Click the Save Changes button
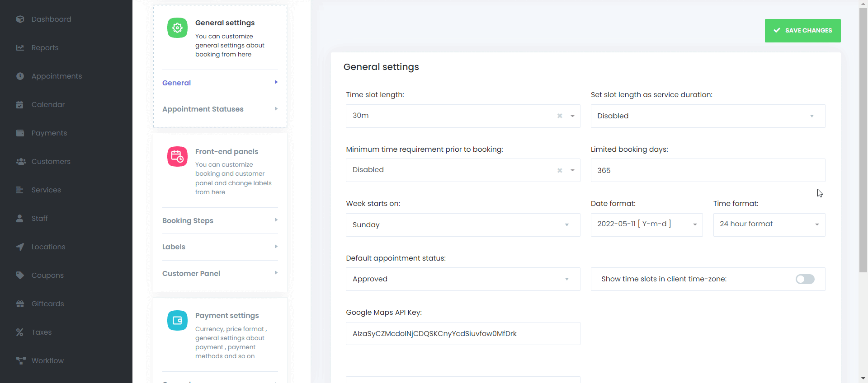Viewport: 868px width, 383px height. click(x=802, y=31)
